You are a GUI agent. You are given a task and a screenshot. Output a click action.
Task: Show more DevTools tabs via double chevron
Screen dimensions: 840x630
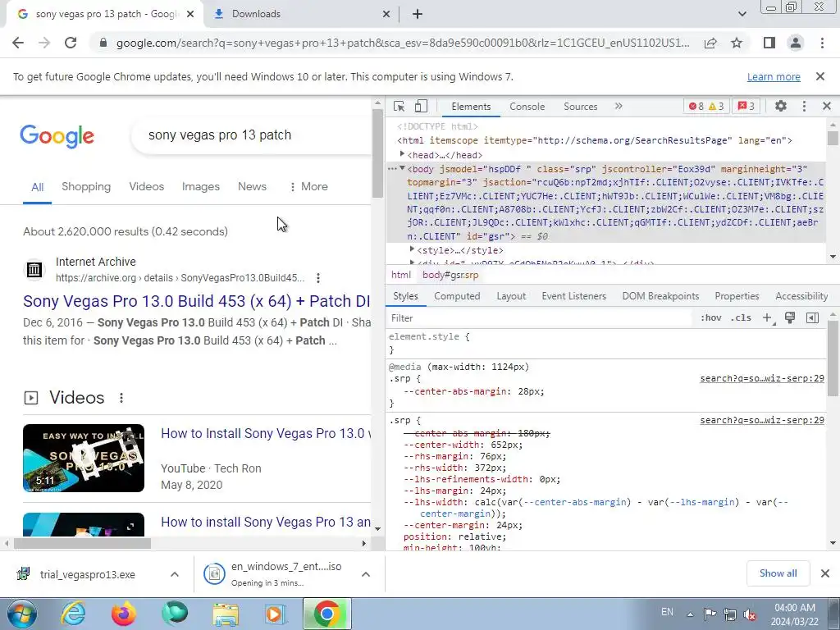tap(619, 106)
